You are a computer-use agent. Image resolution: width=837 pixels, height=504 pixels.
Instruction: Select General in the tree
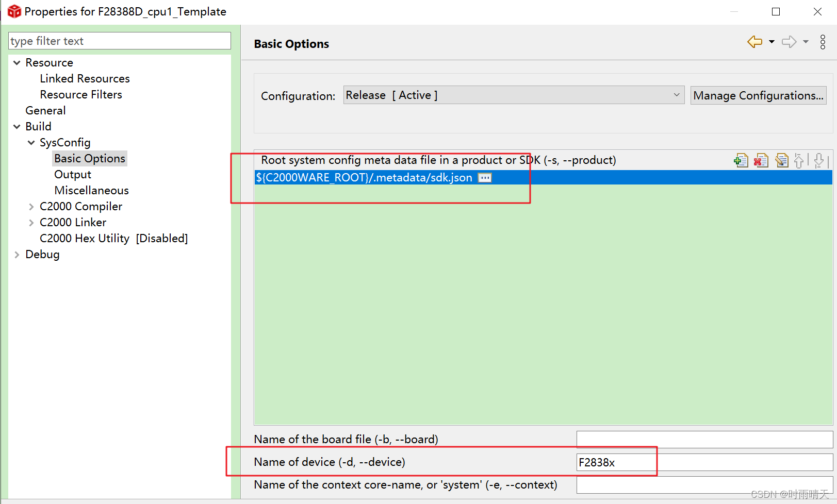point(45,110)
